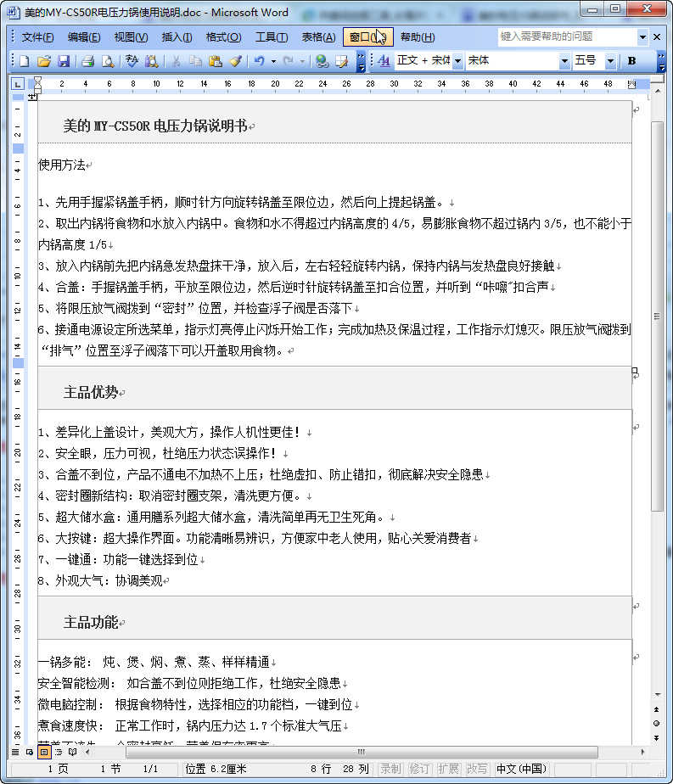Undo the last action

point(259,61)
